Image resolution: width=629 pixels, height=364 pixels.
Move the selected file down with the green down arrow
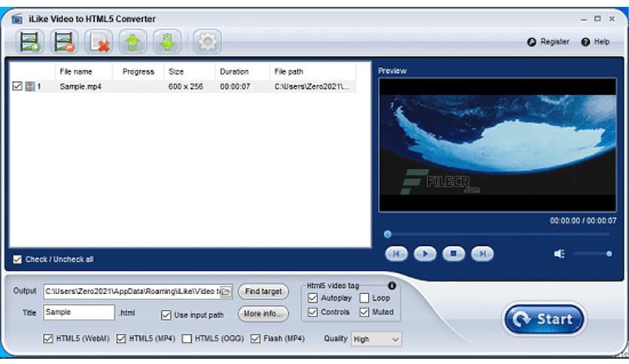167,41
